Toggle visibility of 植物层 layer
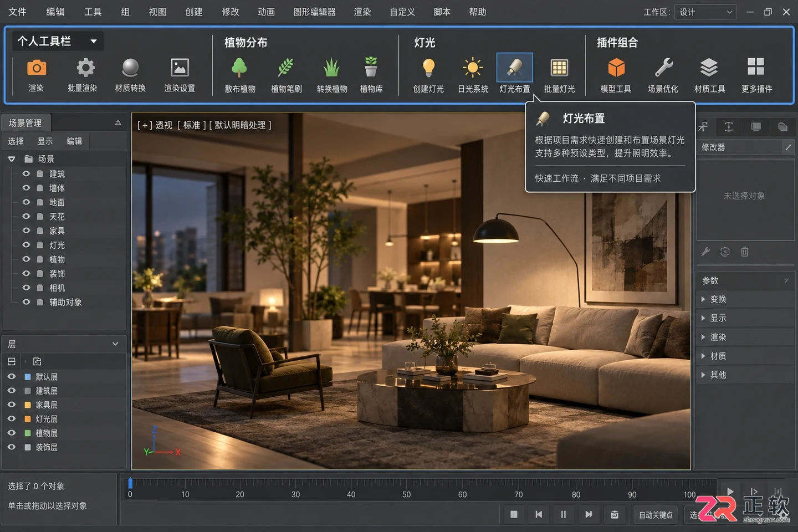This screenshot has width=798, height=532. (11, 433)
